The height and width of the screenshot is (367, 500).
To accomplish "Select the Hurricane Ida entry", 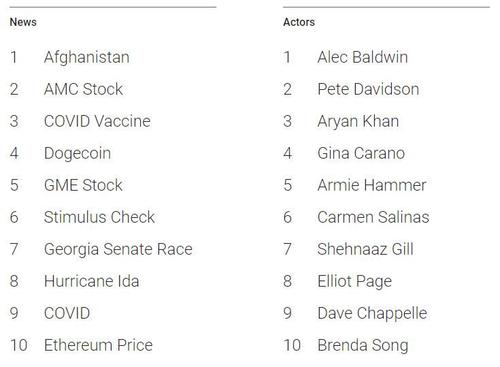I will point(92,281).
